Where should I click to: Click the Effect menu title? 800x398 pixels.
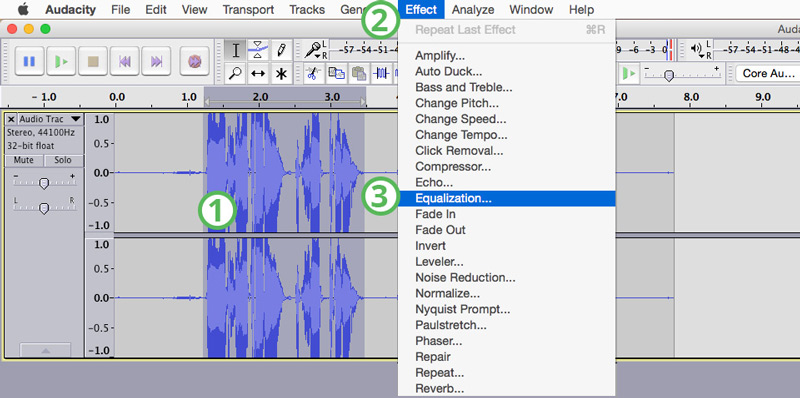coord(421,10)
